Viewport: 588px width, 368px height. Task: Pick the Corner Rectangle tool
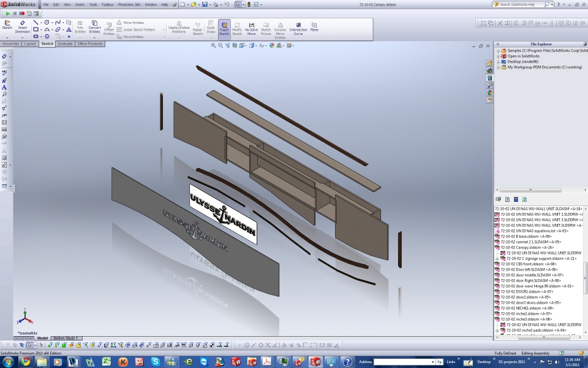(36, 29)
